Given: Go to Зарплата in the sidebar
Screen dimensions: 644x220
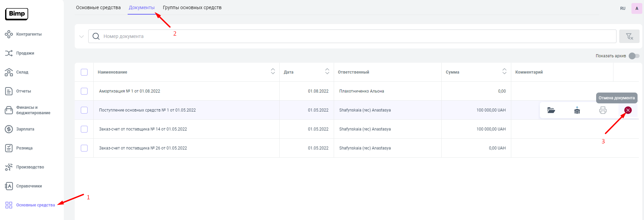Looking at the screenshot, I should pos(25,129).
